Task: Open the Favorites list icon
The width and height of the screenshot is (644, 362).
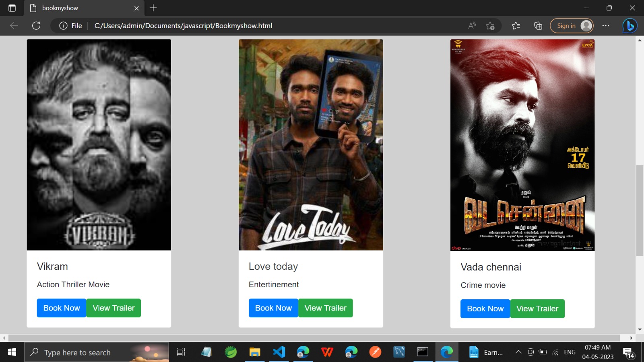Action: [x=516, y=26]
